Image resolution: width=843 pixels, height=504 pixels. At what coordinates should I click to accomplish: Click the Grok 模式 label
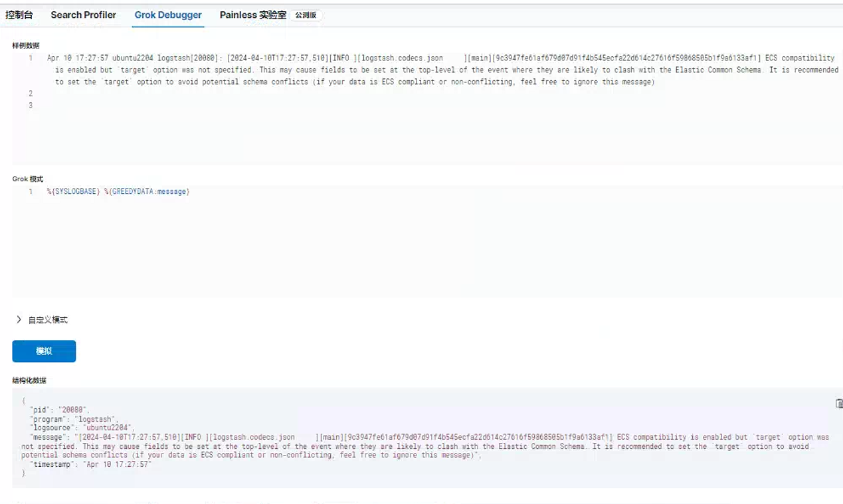click(28, 179)
